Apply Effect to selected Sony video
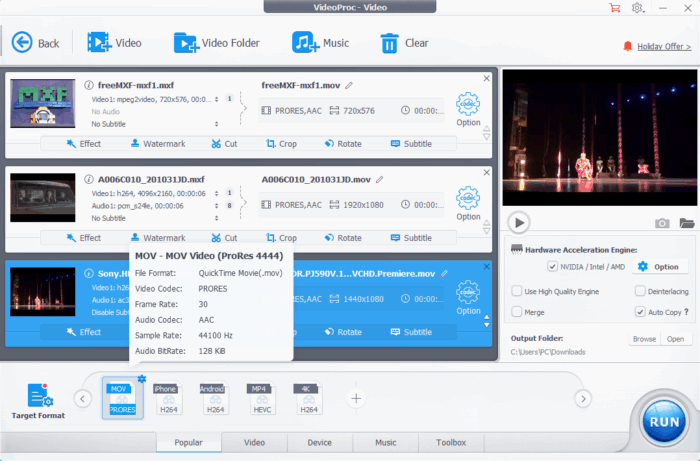 (x=83, y=332)
